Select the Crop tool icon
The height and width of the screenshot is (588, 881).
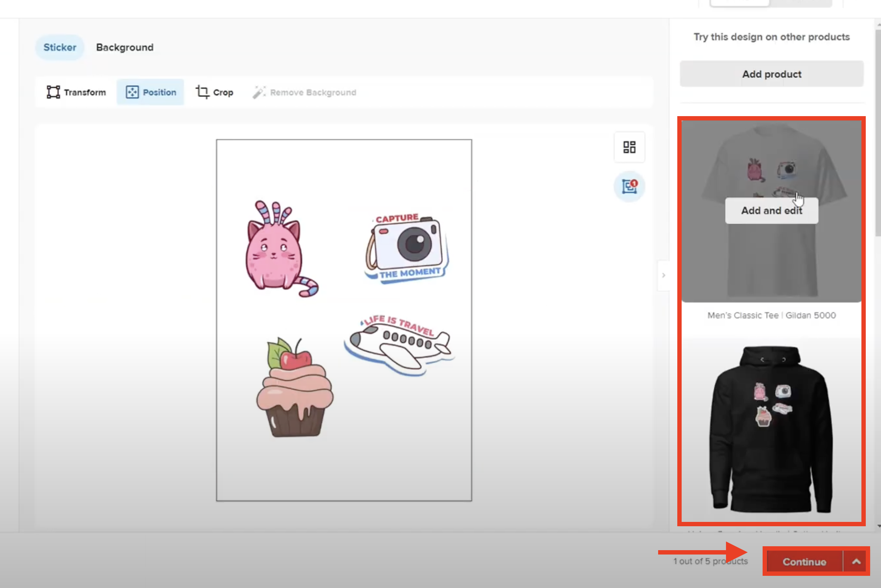(202, 92)
